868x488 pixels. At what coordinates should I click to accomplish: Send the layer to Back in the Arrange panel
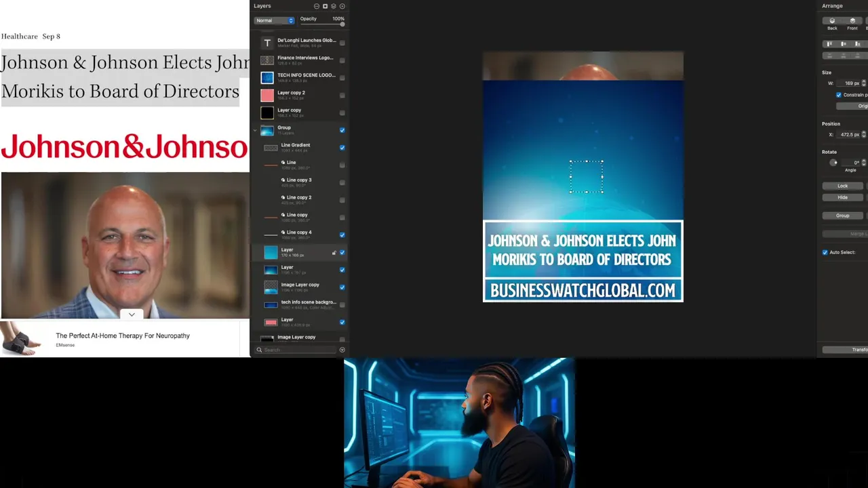tap(832, 21)
